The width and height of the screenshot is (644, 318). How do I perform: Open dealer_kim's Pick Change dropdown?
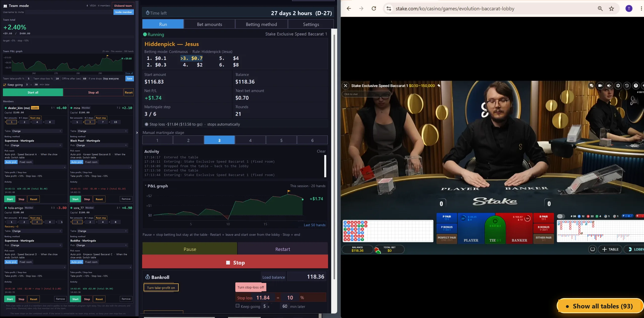[36, 146]
